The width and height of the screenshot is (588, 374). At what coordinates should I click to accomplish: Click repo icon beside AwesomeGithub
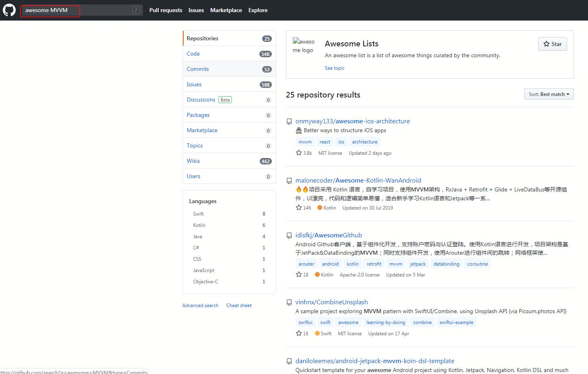point(289,236)
